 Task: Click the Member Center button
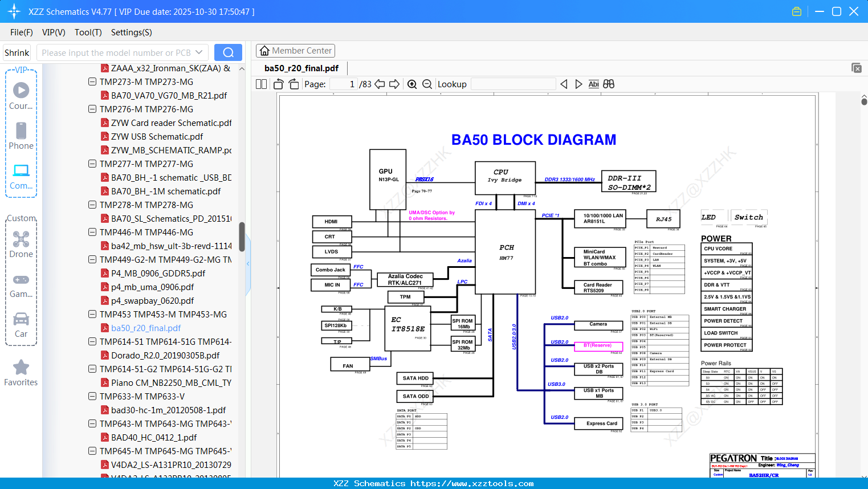pyautogui.click(x=295, y=51)
